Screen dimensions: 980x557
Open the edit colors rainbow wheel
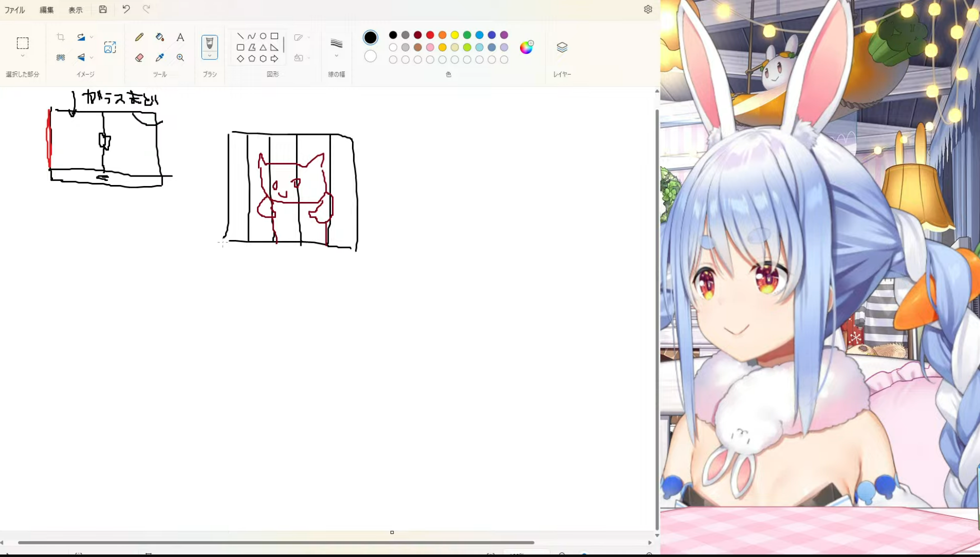pyautogui.click(x=526, y=47)
